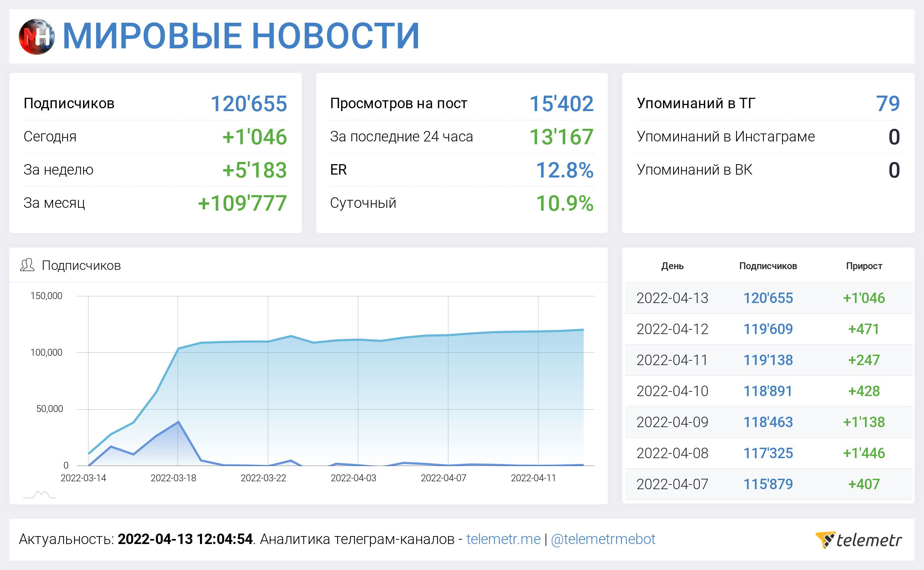
Task: Click the small sparkline icon below the chart
Action: pyautogui.click(x=39, y=494)
